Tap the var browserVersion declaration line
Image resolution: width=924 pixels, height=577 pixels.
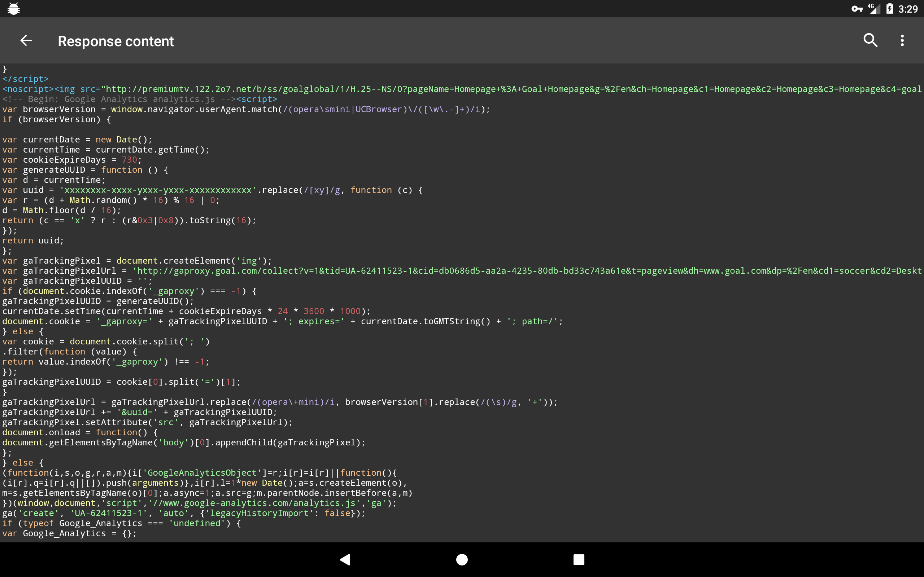(246, 110)
